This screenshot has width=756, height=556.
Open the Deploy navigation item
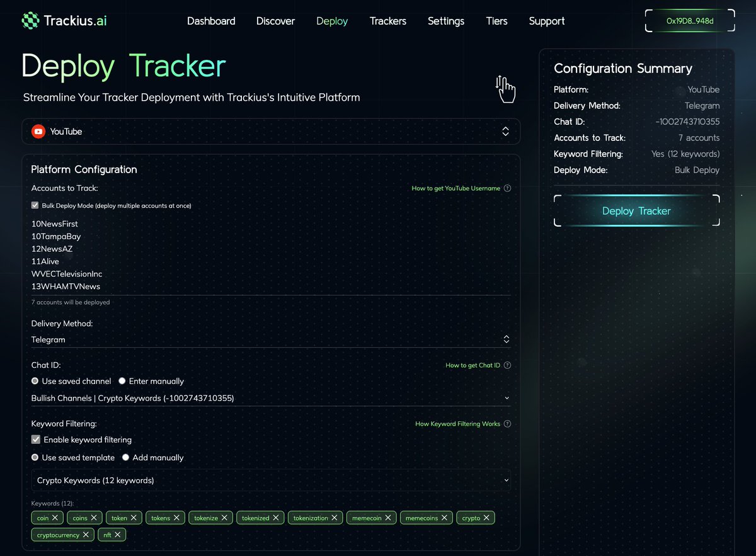[x=332, y=21]
